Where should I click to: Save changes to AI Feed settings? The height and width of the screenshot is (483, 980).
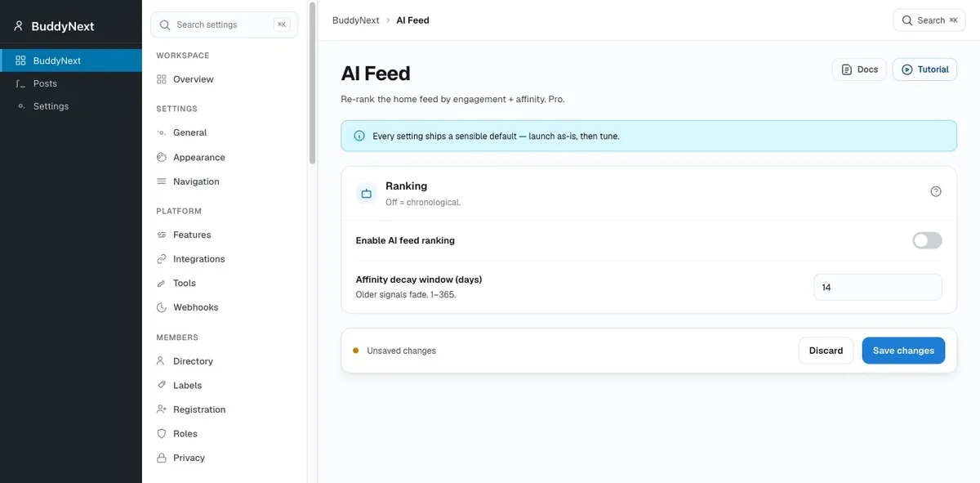point(903,351)
